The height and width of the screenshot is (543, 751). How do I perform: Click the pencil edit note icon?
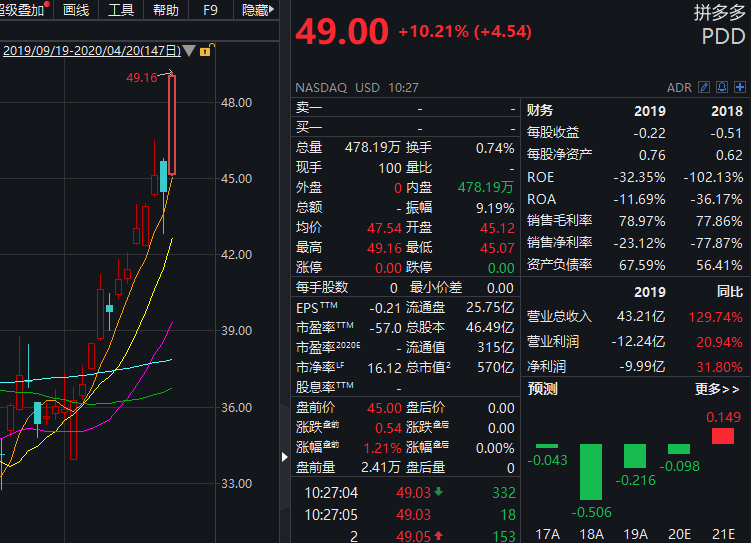click(704, 88)
